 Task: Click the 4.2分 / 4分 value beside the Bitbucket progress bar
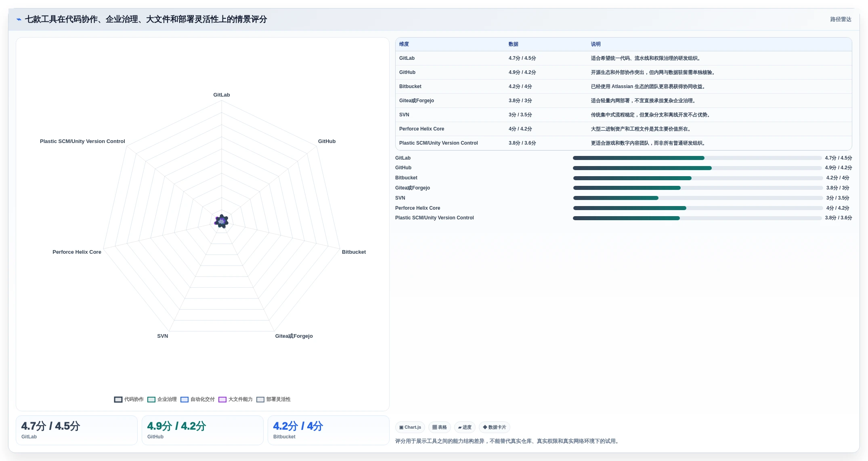click(837, 178)
